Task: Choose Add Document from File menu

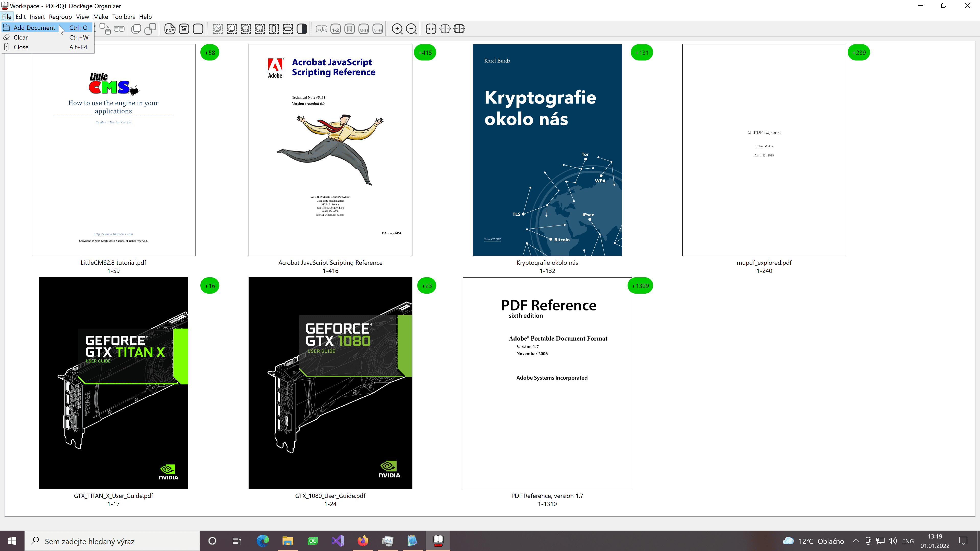Action: 34,27
